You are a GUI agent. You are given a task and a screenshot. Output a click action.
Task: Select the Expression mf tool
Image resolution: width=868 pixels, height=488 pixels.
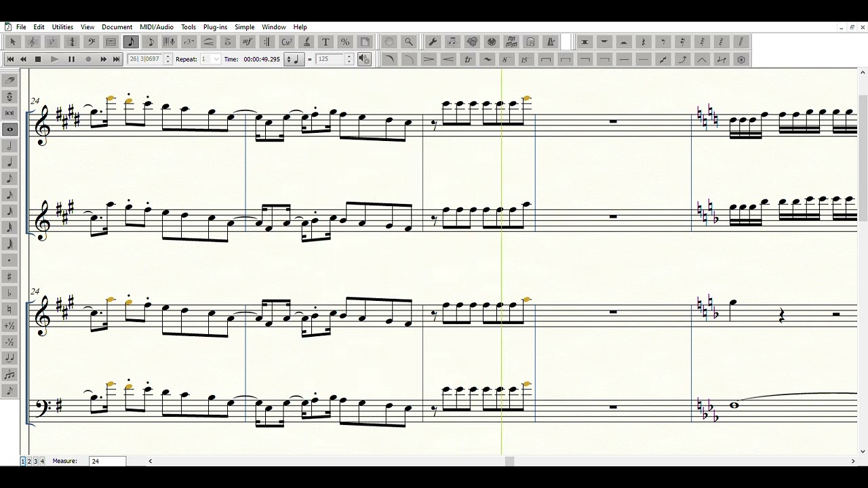click(247, 42)
